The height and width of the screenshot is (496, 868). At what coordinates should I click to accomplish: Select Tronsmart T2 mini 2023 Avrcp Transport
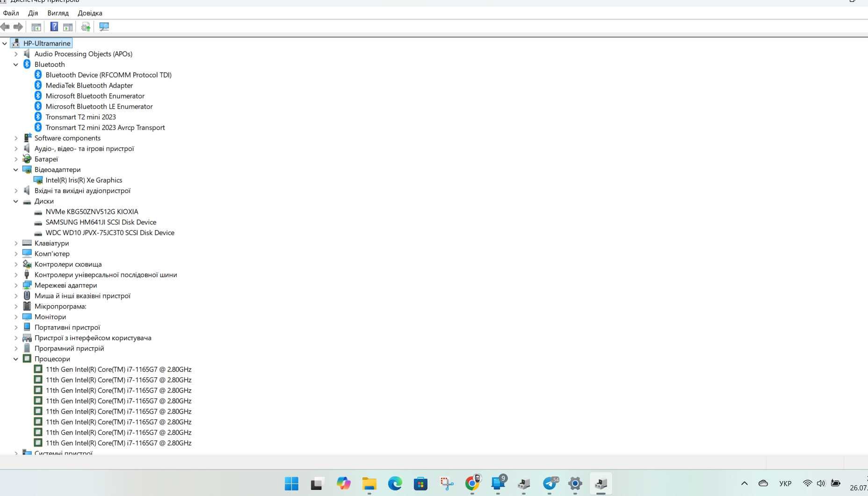click(105, 128)
